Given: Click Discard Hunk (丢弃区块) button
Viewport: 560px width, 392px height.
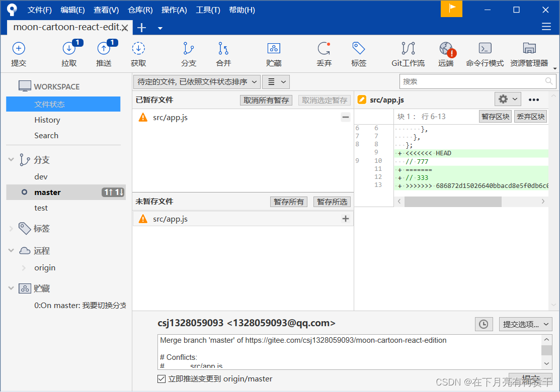Looking at the screenshot, I should click(530, 117).
